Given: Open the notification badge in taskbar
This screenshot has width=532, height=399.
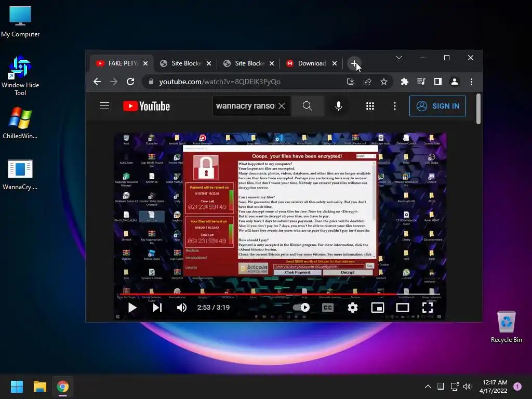Looking at the screenshot, I should (x=517, y=387).
